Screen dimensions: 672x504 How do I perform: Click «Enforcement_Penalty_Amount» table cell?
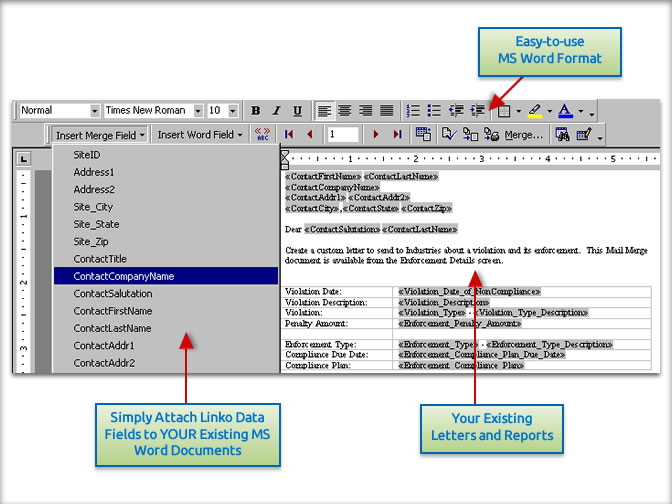[x=522, y=324]
